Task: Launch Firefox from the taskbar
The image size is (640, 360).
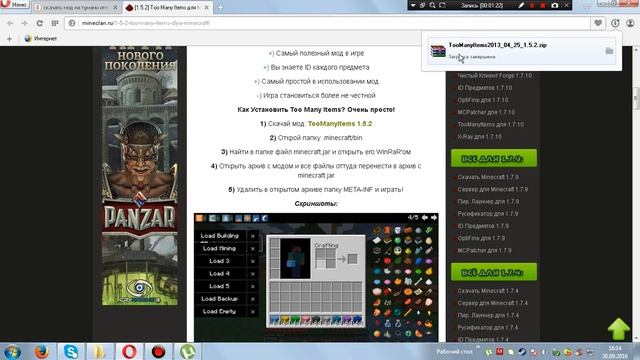Action: tap(41, 351)
